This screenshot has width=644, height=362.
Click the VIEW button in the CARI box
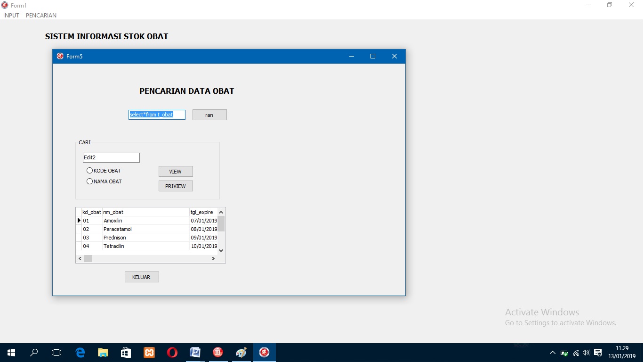coord(175,171)
